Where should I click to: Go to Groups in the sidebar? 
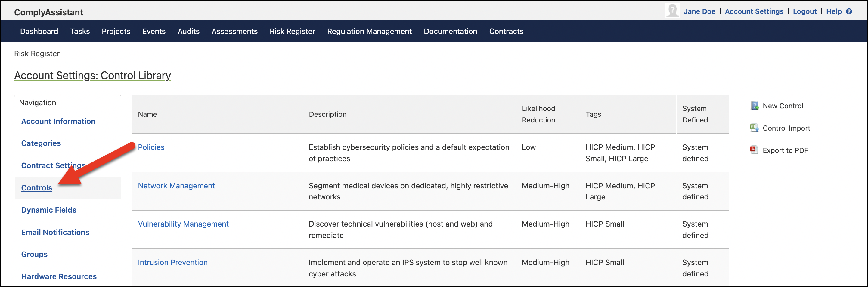click(x=34, y=254)
